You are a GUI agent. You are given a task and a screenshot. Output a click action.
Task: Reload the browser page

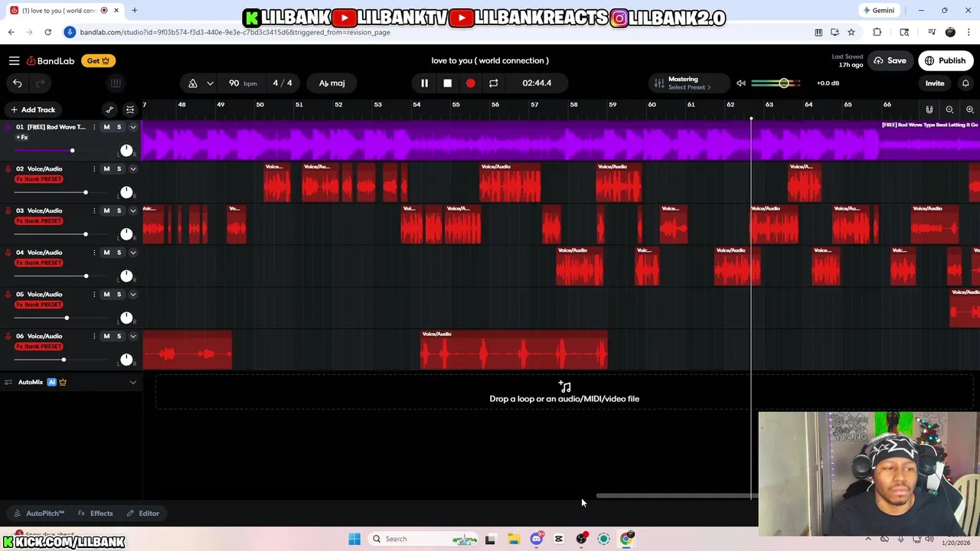pyautogui.click(x=47, y=32)
